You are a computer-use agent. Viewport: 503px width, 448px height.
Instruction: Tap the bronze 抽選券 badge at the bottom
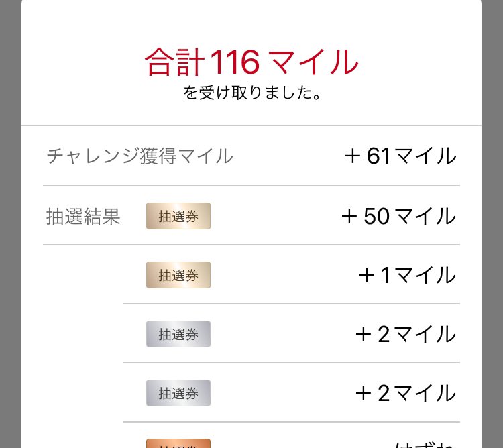click(178, 443)
